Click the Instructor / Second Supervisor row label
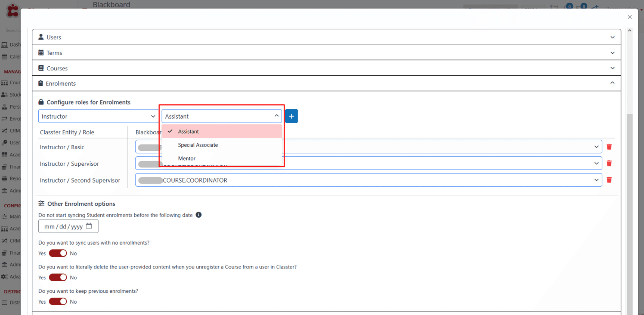Image resolution: width=644 pixels, height=315 pixels. point(80,180)
